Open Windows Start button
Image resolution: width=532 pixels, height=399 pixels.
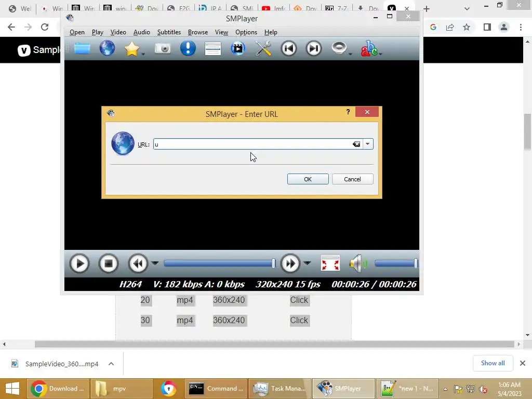12,389
